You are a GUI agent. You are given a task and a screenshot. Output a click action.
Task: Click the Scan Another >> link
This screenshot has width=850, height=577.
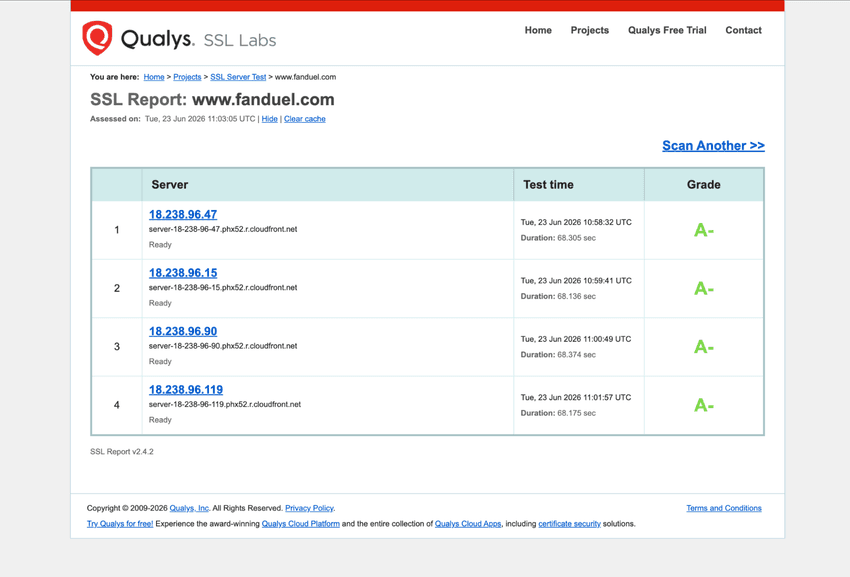coord(713,145)
